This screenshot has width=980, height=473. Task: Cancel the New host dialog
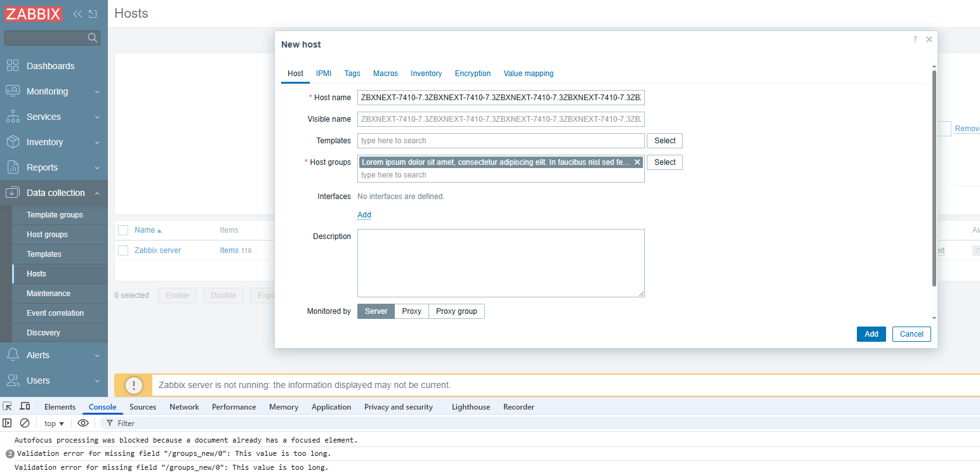[911, 334]
